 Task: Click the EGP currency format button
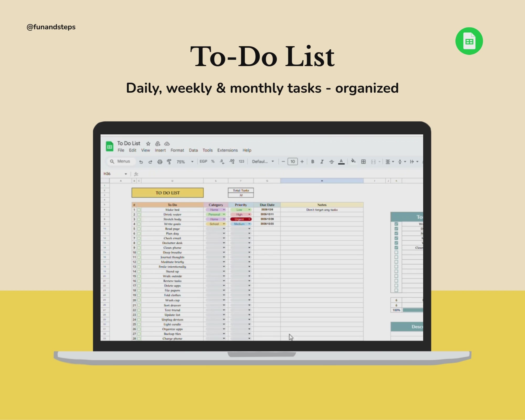[203, 161]
